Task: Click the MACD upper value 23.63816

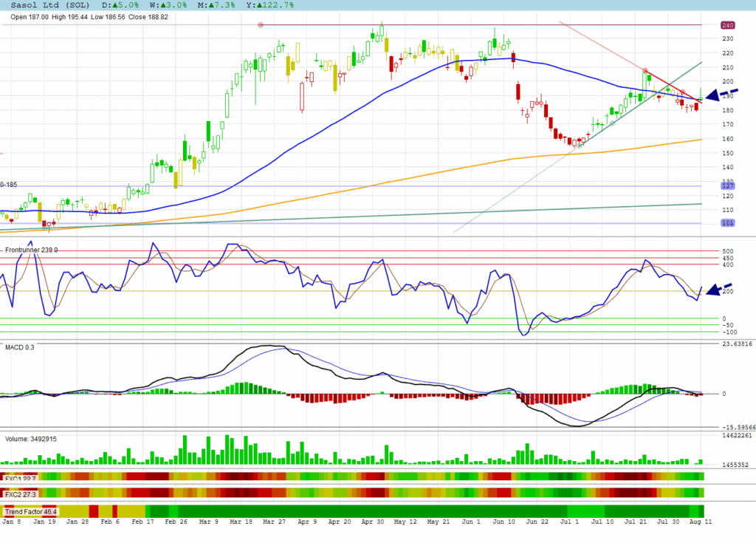Action: click(738, 344)
